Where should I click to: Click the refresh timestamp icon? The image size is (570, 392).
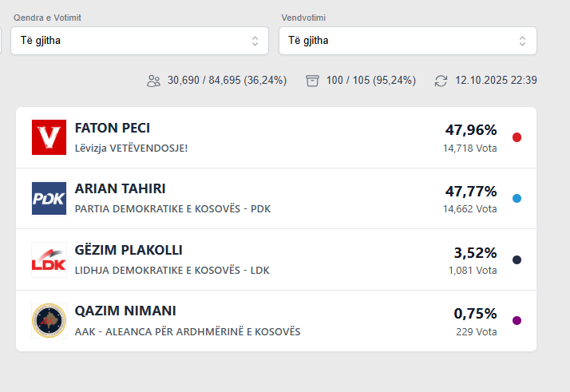tap(441, 81)
